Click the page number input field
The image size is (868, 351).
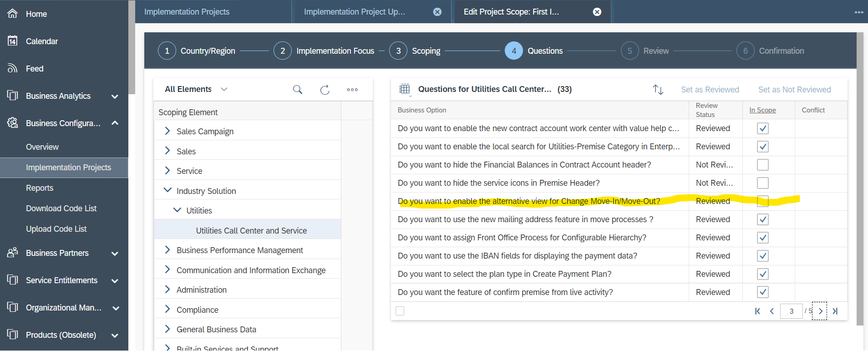click(792, 311)
